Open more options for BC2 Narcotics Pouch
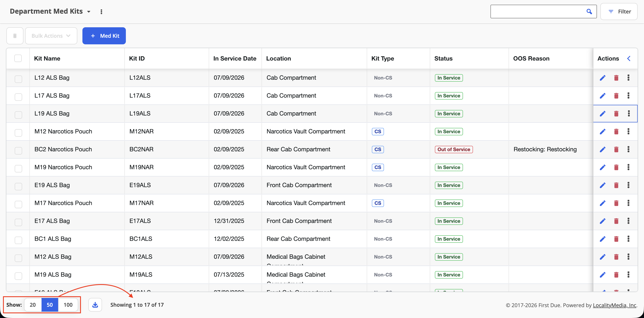Viewport: 644px width, 318px height. (628, 149)
